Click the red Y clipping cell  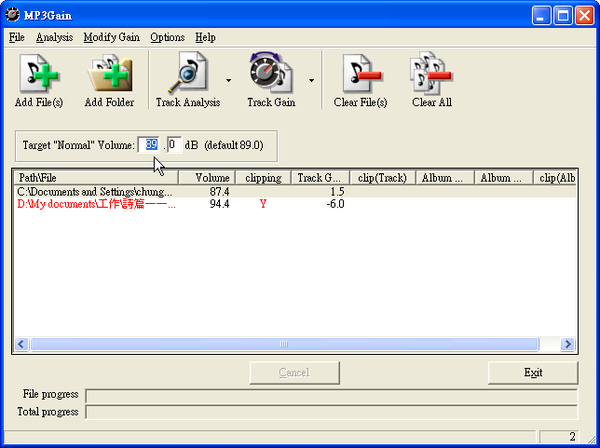[x=263, y=204]
